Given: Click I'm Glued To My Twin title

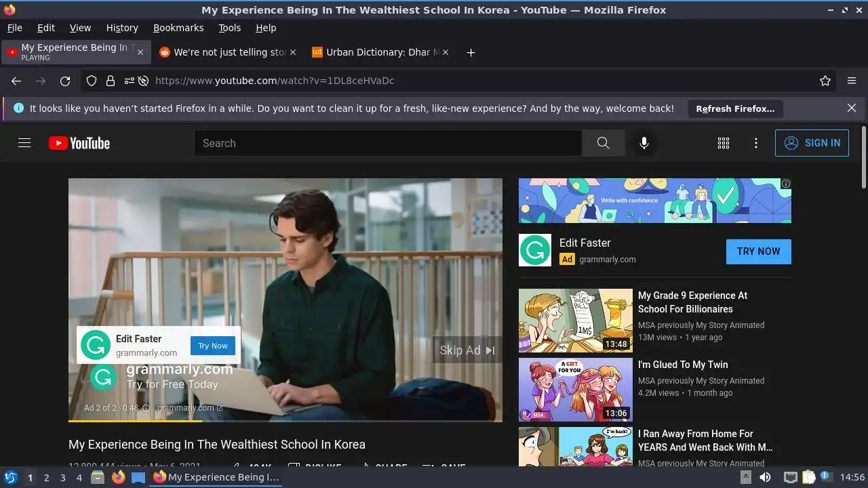Looking at the screenshot, I should 682,365.
